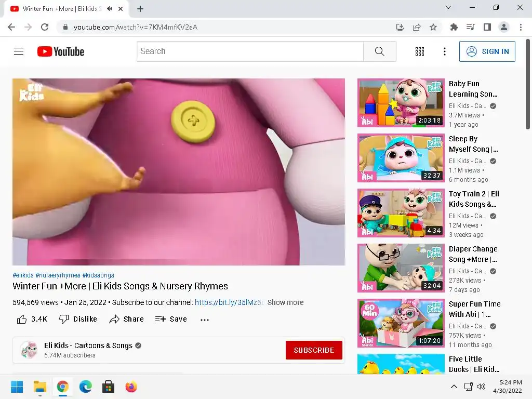Click the Diaper Change Song +More title text
The height and width of the screenshot is (399, 532).
[473, 254]
